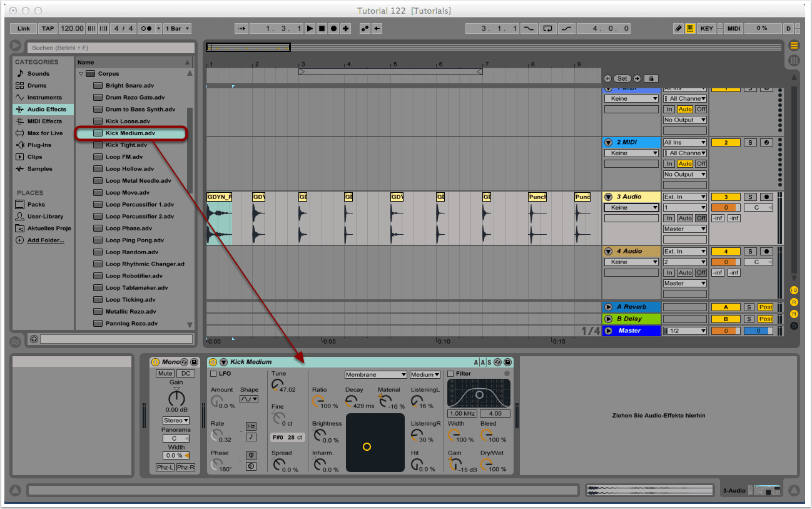Viewport: 812px width, 509px height.
Task: Solo the 3 Audio track
Action: click(x=749, y=197)
